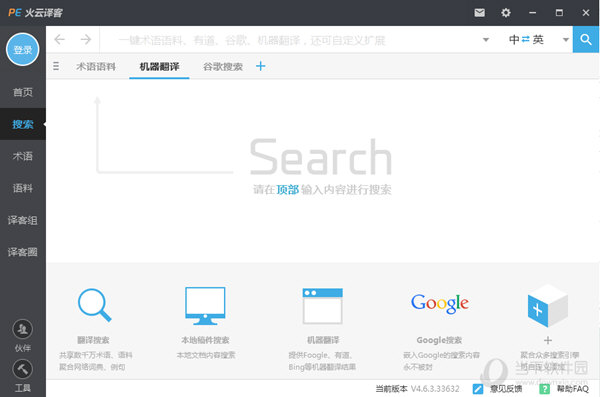Click the 伙伴 partner icon
The height and width of the screenshot is (397, 600).
23,329
